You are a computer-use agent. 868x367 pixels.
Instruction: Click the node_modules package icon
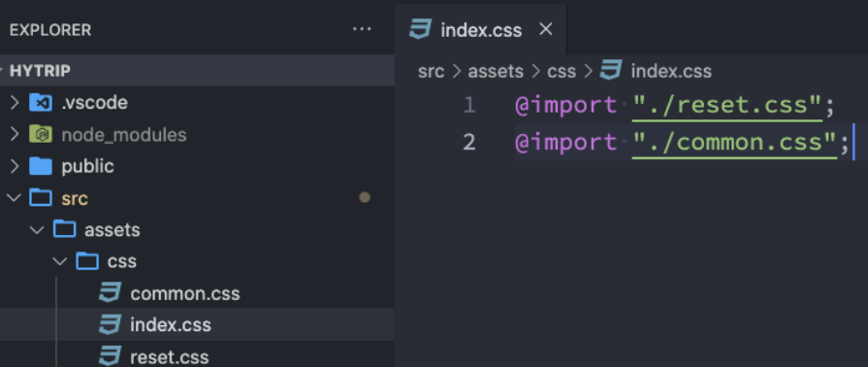click(x=41, y=134)
